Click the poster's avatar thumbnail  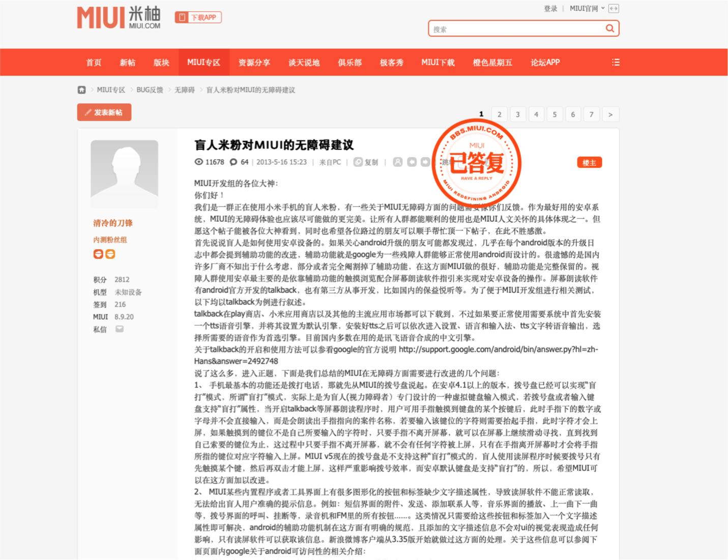click(x=124, y=173)
